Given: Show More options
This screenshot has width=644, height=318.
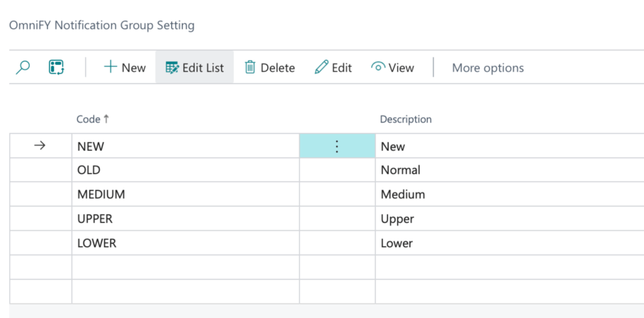Looking at the screenshot, I should 488,68.
